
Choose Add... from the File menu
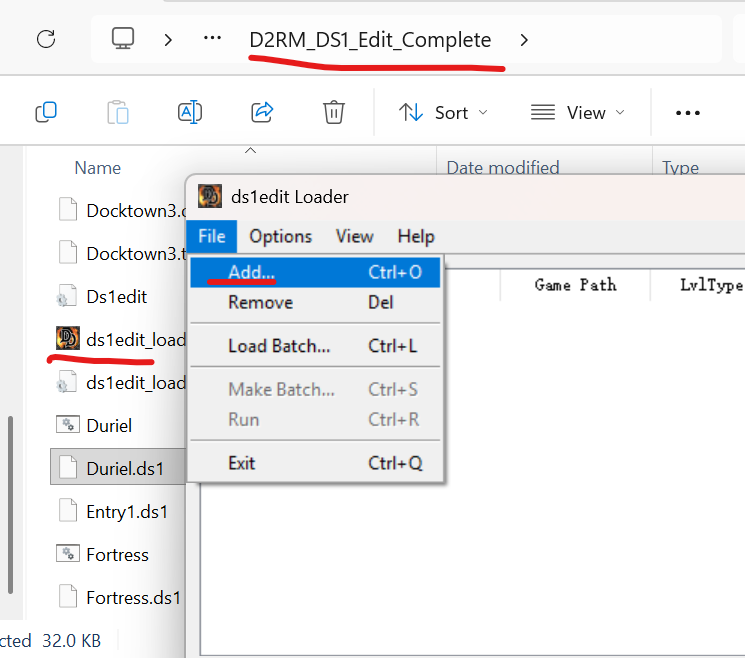315,272
